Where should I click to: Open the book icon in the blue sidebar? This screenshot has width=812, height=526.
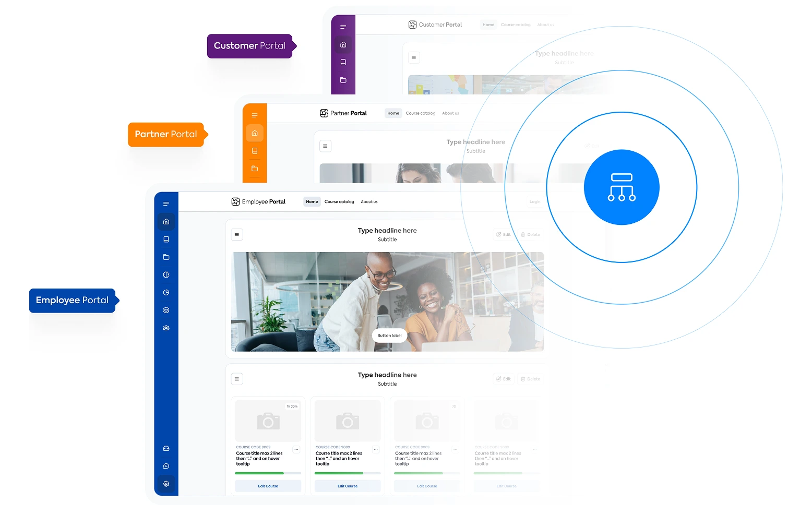(x=166, y=240)
